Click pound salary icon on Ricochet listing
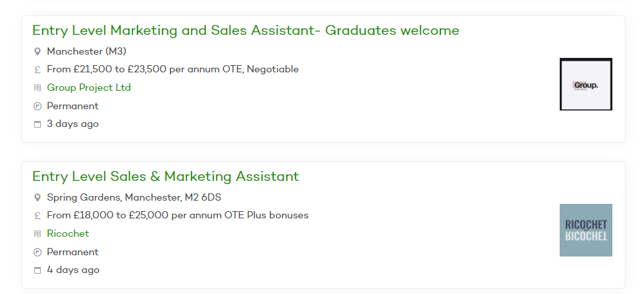Viewport: 644px width, 294px height. (38, 216)
